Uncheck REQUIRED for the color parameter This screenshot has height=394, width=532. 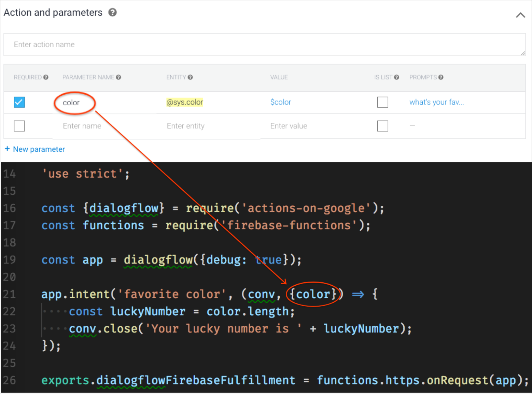[x=19, y=102]
